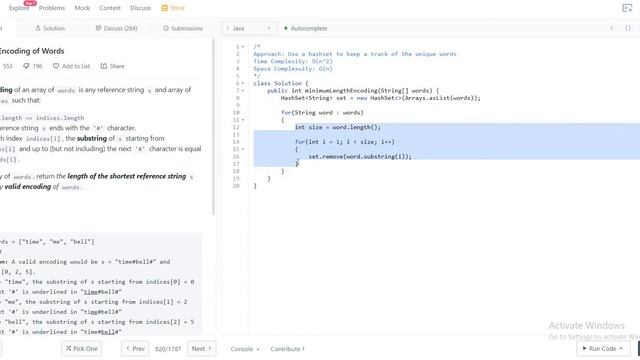Click the HashSet declaration line
Screen dimensions: 640x360
(x=380, y=98)
